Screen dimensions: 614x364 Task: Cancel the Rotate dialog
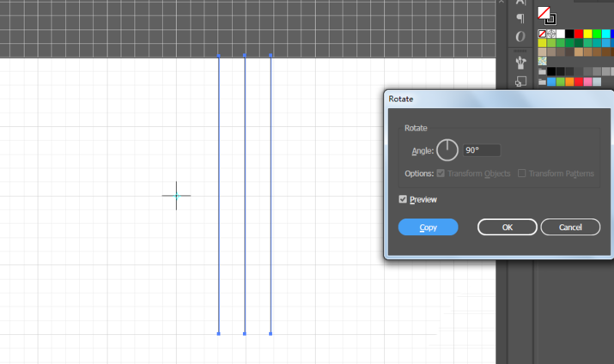click(x=570, y=227)
